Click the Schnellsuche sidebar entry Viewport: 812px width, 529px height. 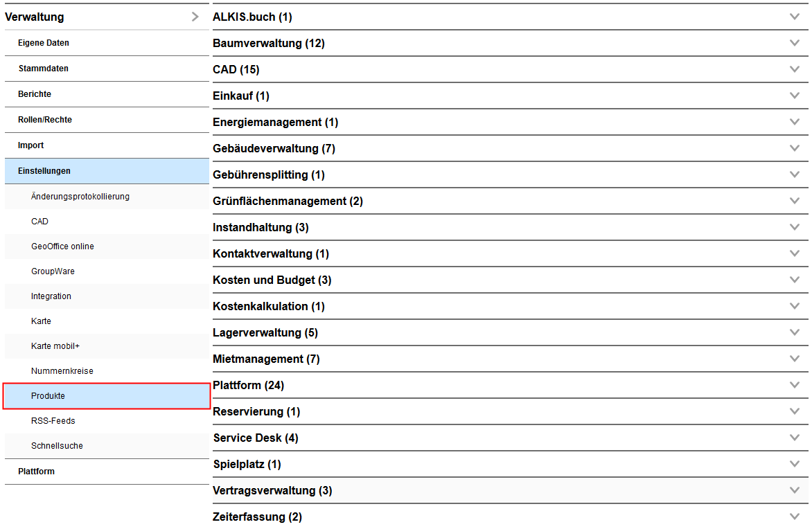click(x=57, y=446)
